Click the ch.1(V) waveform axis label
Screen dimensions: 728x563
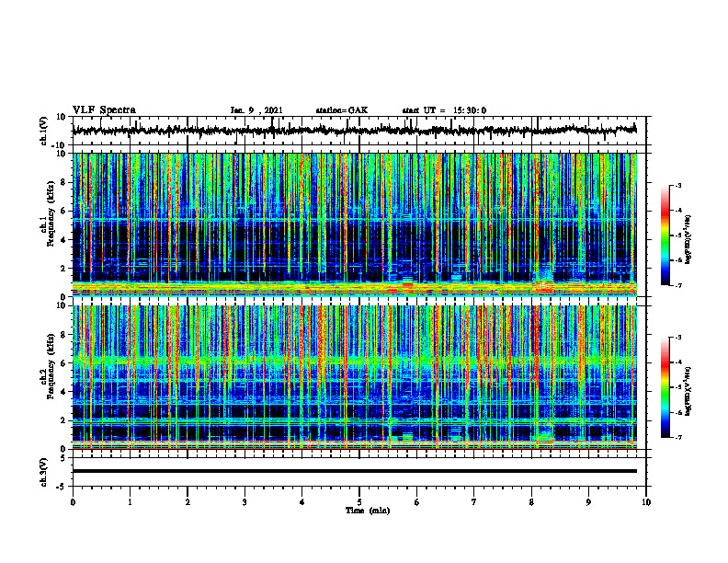pyautogui.click(x=44, y=131)
